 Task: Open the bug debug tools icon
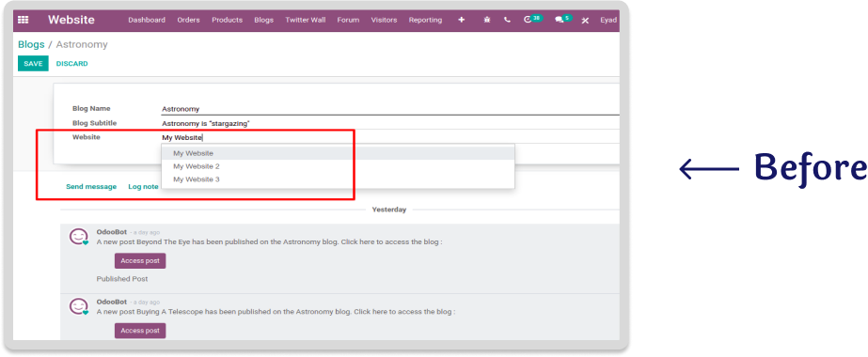pos(487,20)
